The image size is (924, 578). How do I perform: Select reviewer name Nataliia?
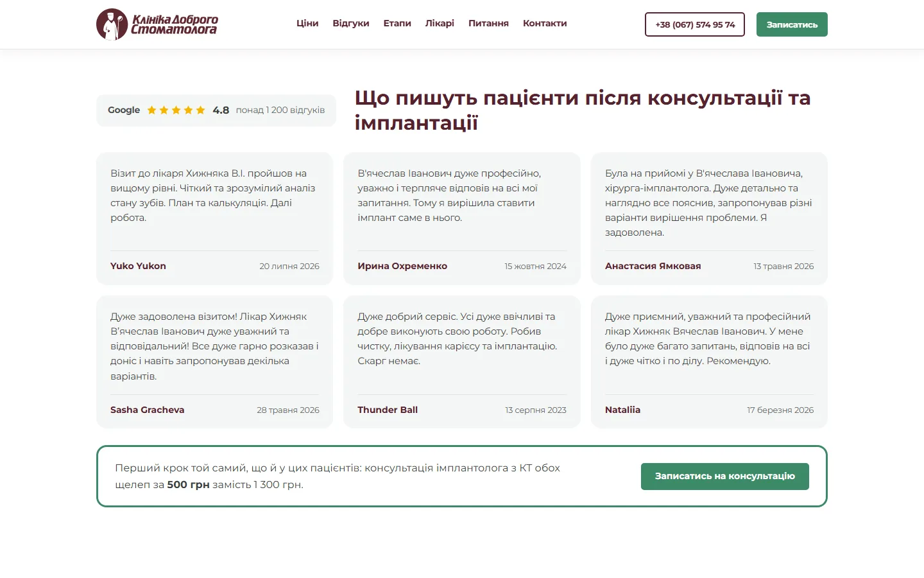pyautogui.click(x=622, y=410)
